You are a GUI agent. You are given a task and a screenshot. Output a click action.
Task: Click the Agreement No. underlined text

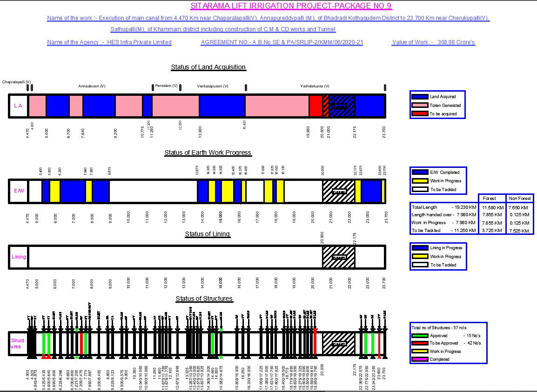point(282,42)
